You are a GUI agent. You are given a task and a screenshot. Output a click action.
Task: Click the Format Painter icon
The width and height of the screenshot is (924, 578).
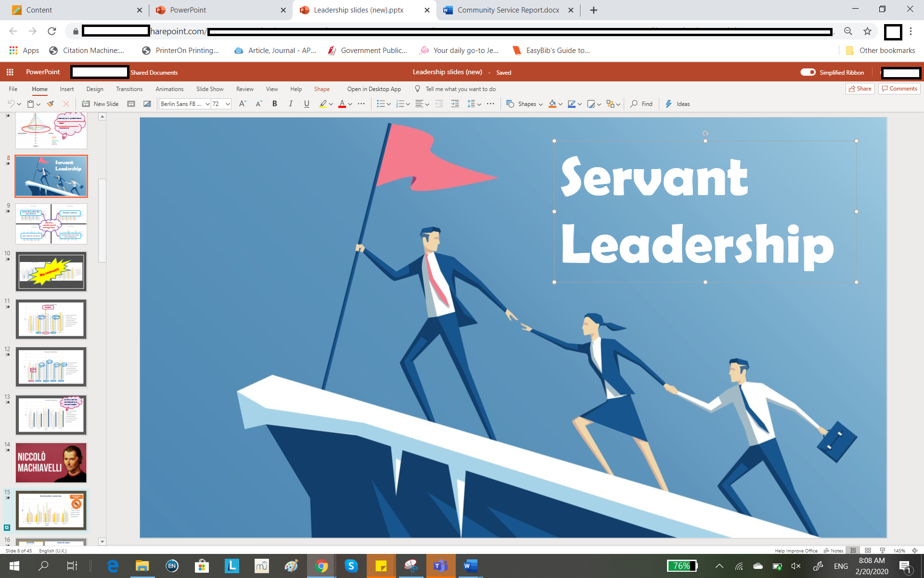click(51, 104)
